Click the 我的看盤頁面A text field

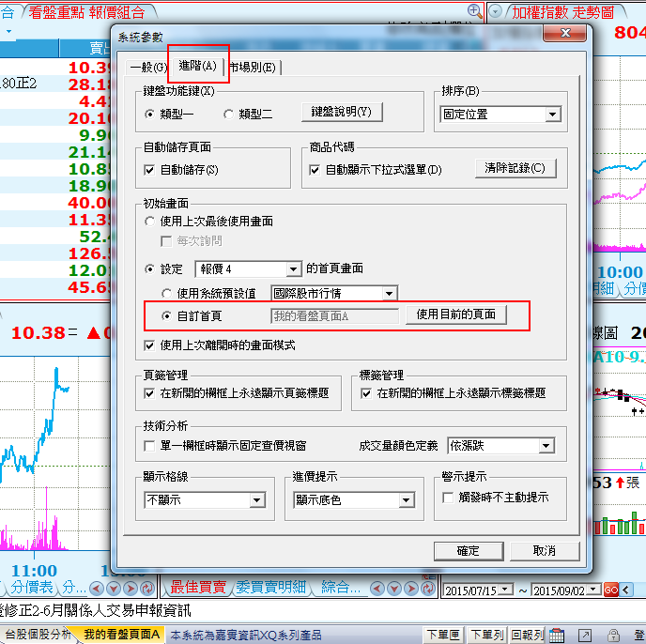pos(334,316)
